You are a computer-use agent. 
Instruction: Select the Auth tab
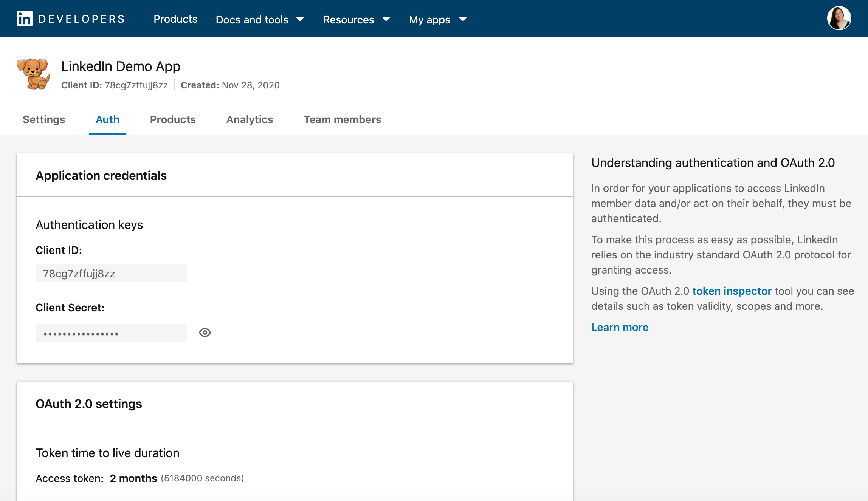coord(107,119)
